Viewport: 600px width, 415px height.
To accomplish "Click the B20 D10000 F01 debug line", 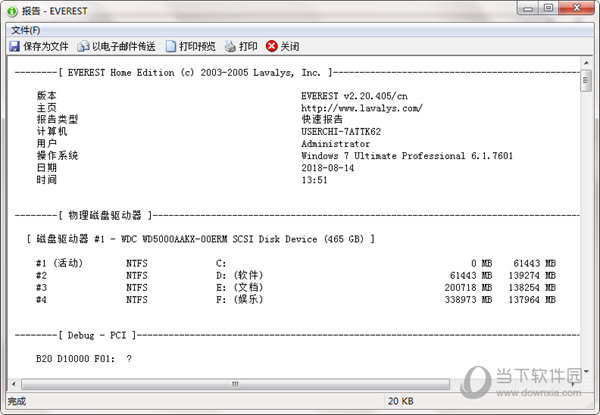I will [x=84, y=359].
